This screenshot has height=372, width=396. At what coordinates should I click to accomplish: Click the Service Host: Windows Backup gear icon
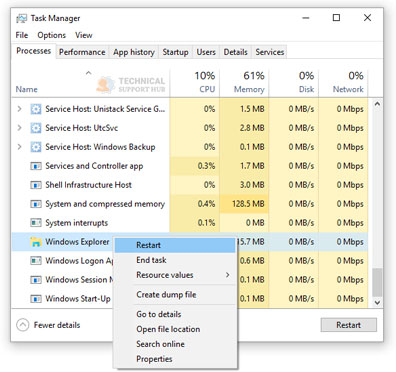click(36, 147)
